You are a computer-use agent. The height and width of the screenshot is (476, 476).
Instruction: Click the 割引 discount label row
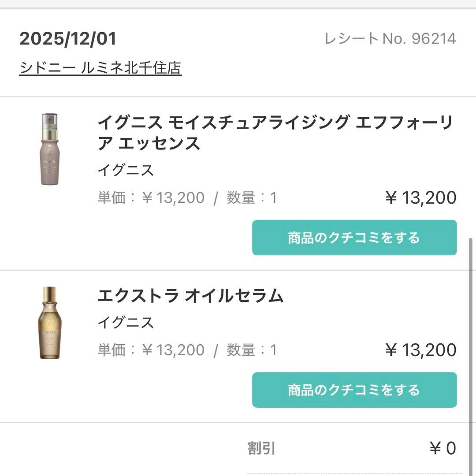coord(260,448)
